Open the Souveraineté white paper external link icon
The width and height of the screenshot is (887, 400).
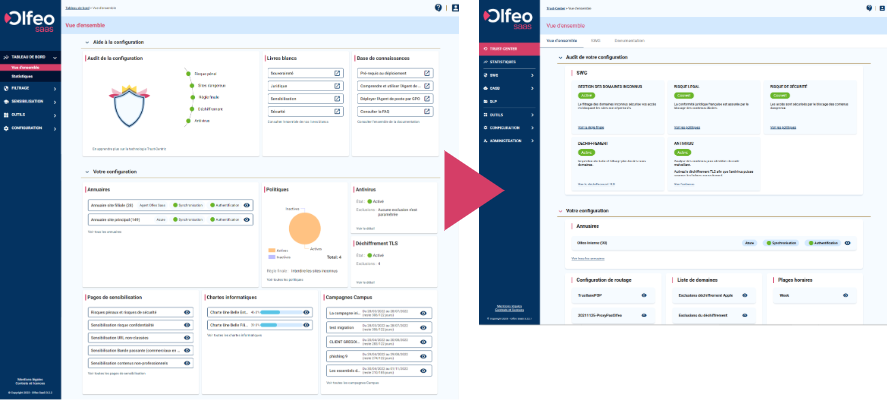pos(339,74)
